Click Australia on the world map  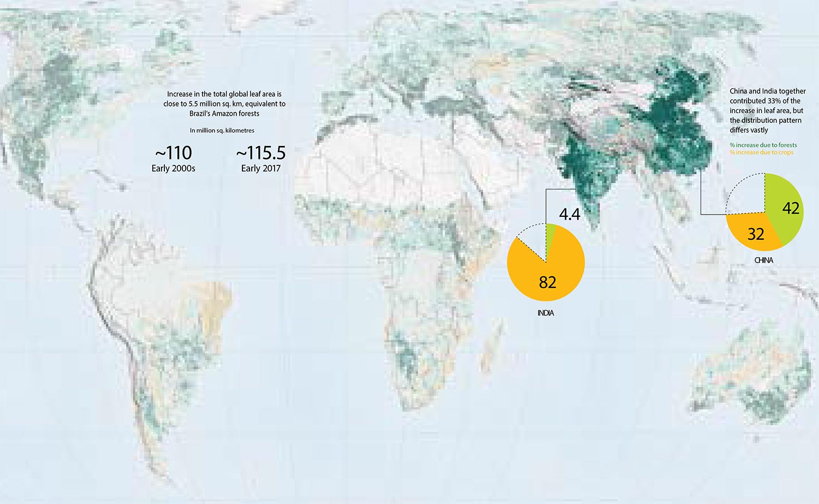748,377
